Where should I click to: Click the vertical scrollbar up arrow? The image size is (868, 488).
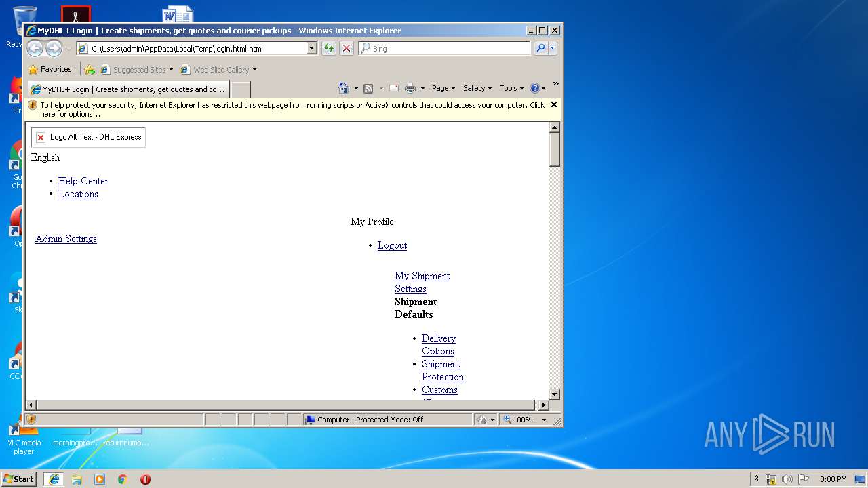[x=554, y=127]
